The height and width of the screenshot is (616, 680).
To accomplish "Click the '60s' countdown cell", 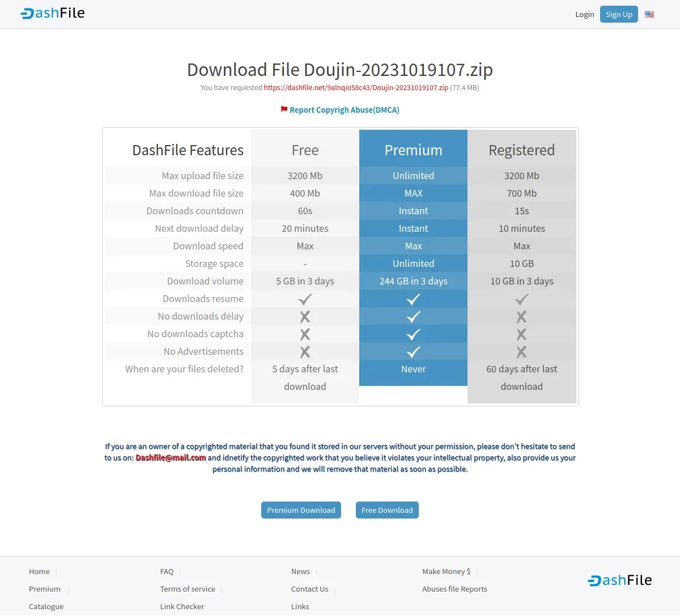I will click(305, 211).
